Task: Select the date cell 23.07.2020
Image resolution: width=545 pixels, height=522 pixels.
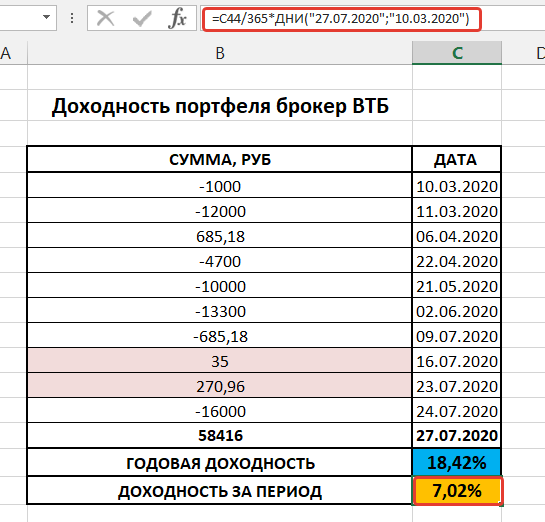Action: coord(456,385)
